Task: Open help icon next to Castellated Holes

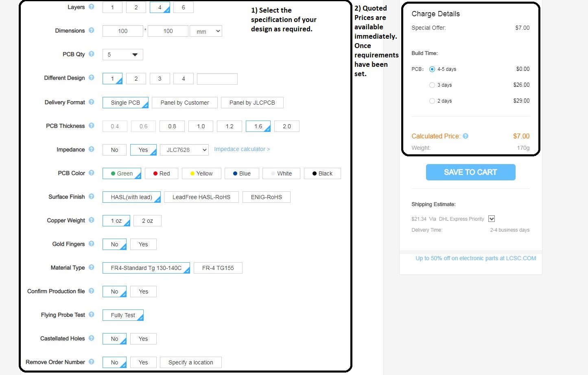Action: coord(92,338)
